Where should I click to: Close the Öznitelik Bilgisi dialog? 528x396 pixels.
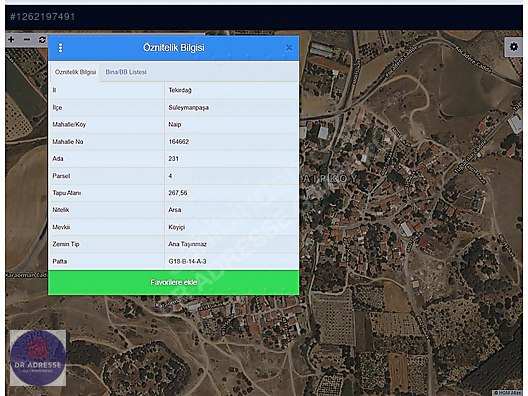[x=289, y=48]
